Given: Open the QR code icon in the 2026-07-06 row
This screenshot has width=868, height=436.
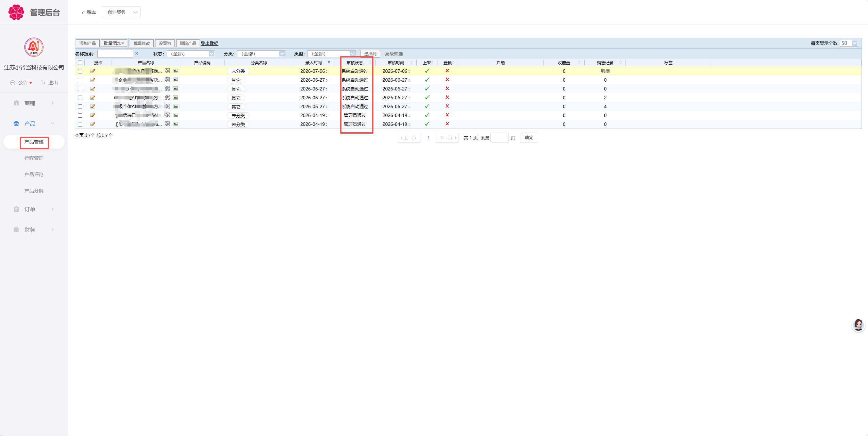Looking at the screenshot, I should click(x=167, y=71).
